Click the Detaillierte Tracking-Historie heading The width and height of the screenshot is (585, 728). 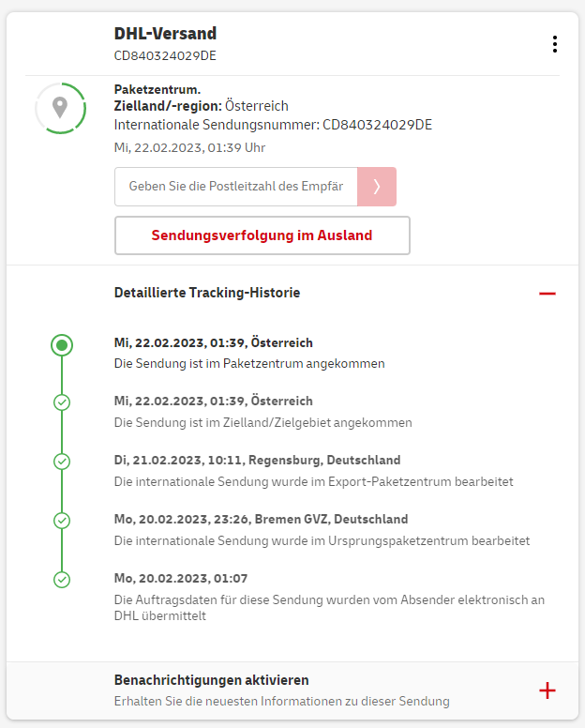(207, 293)
